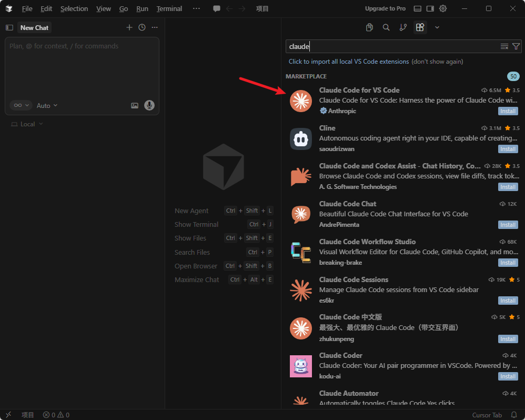
Task: Click the Claude Code Chat bubble icon
Action: [x=301, y=214]
